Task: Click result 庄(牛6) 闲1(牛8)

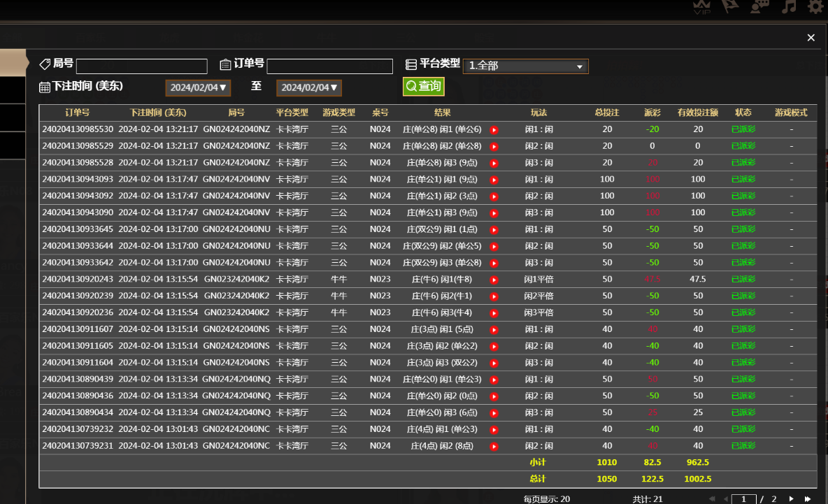Action: 442,279
